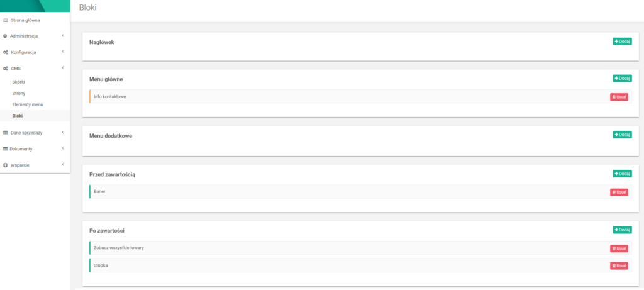Delete the Info kontaktowe block
The image size is (644, 290).
[x=619, y=97]
